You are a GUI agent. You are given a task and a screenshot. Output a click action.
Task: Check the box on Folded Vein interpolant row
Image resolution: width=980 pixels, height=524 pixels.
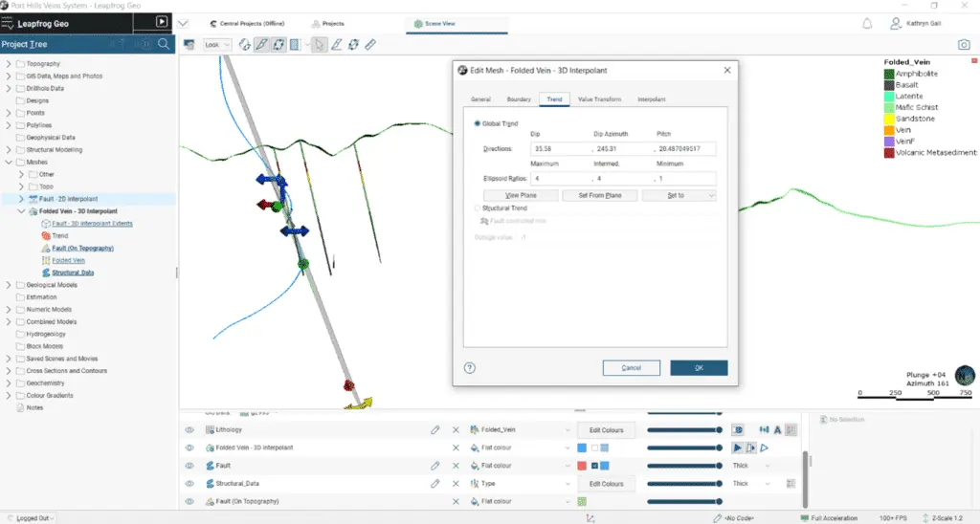[x=594, y=448]
